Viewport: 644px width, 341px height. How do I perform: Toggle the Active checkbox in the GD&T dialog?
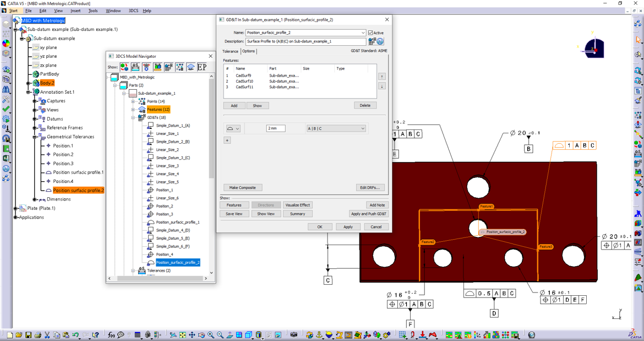370,33
